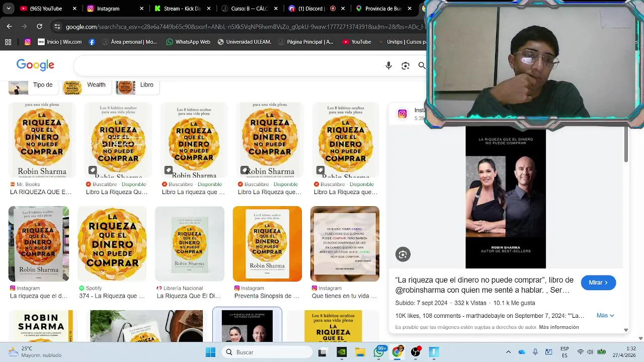The width and height of the screenshot is (644, 362).
Task: Open WhatsApp from the taskbar
Action: pos(379,352)
